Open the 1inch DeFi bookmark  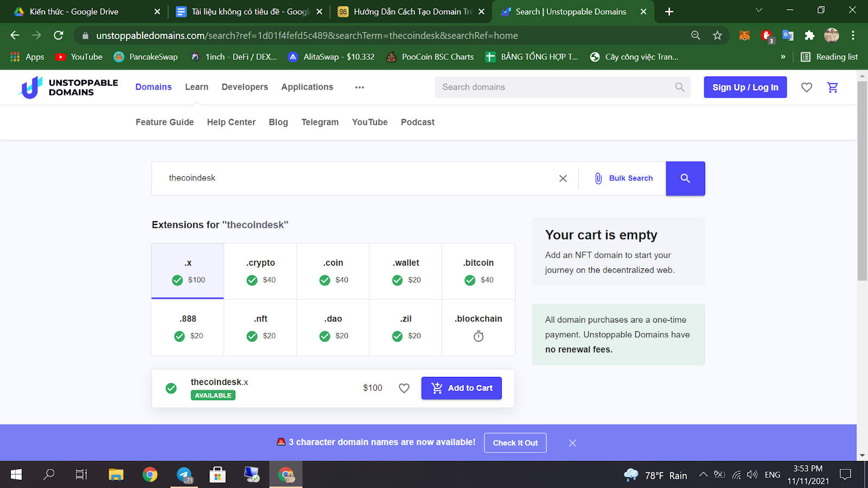[x=234, y=56]
